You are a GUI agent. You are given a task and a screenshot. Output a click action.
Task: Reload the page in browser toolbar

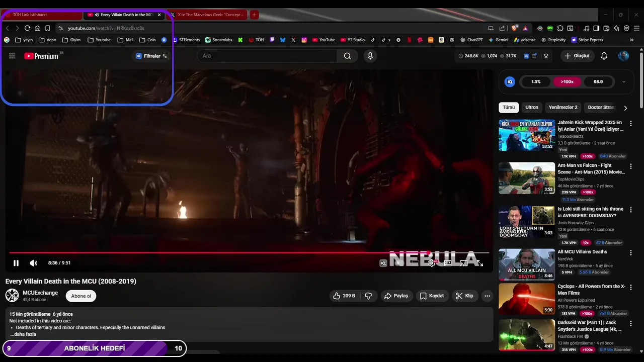pos(27,28)
